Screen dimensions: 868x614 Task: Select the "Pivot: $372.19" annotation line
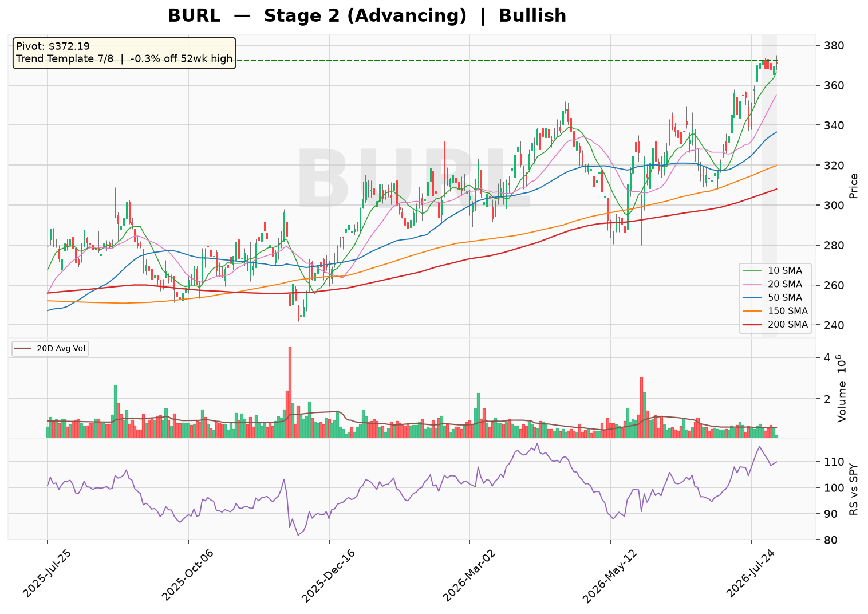pos(53,46)
